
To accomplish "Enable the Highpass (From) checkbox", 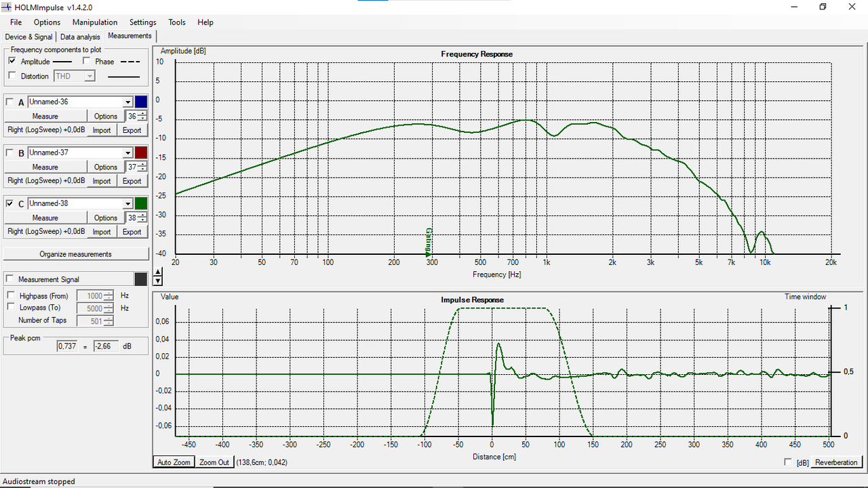I will click(11, 296).
